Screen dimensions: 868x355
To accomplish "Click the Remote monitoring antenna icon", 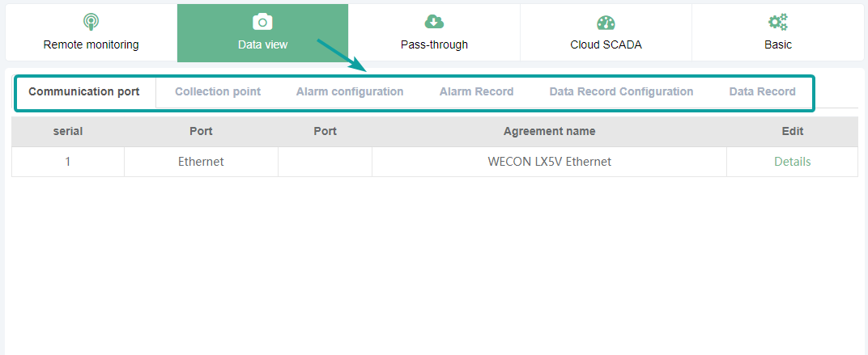I will 91,22.
